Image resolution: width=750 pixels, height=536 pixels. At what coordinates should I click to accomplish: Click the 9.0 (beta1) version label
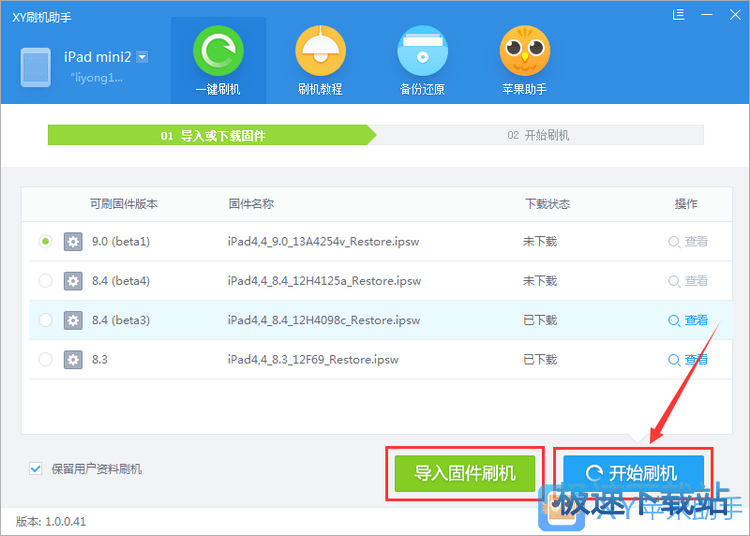coord(121,241)
